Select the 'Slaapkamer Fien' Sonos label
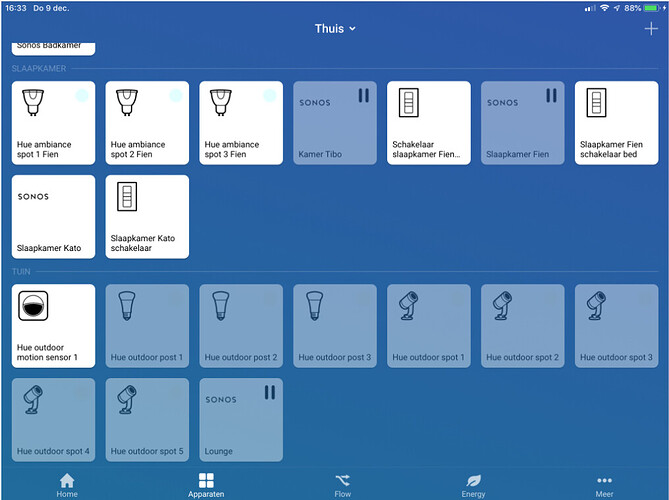The image size is (669, 500). coord(518,154)
